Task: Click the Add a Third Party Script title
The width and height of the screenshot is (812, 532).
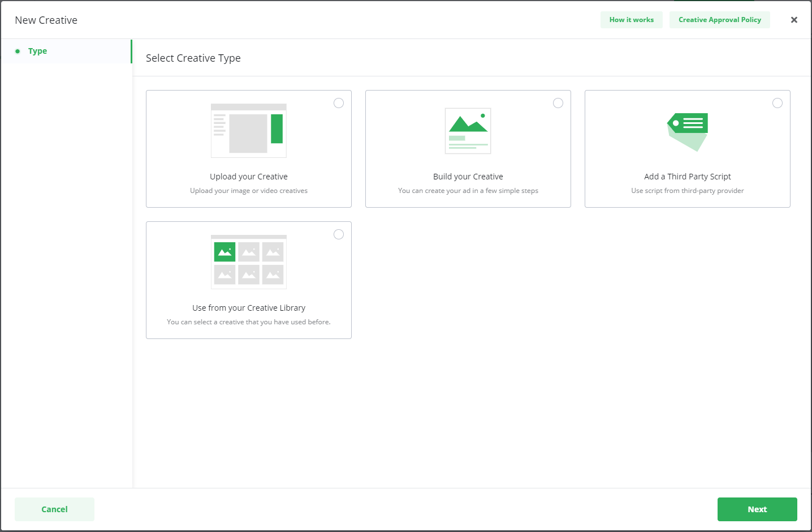Action: (688, 177)
